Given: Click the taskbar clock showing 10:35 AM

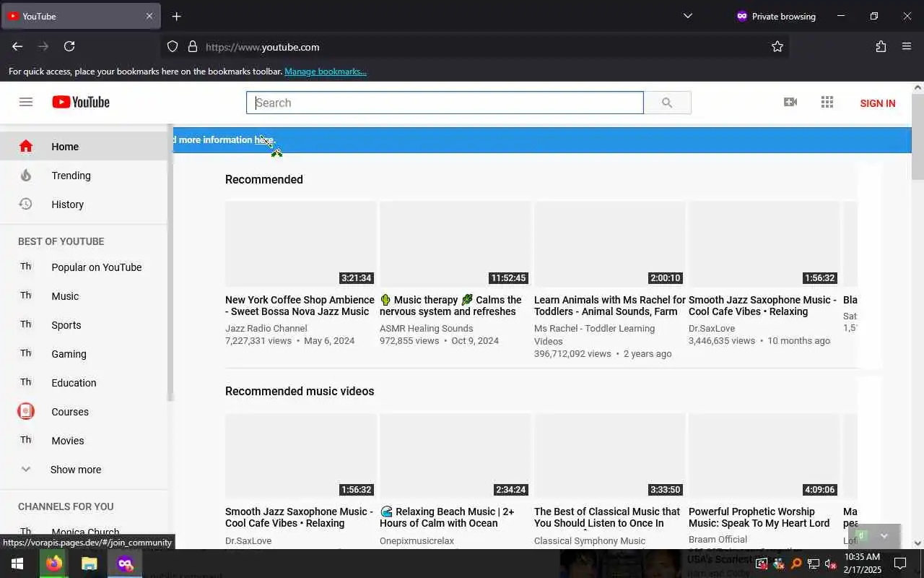Looking at the screenshot, I should tap(862, 564).
